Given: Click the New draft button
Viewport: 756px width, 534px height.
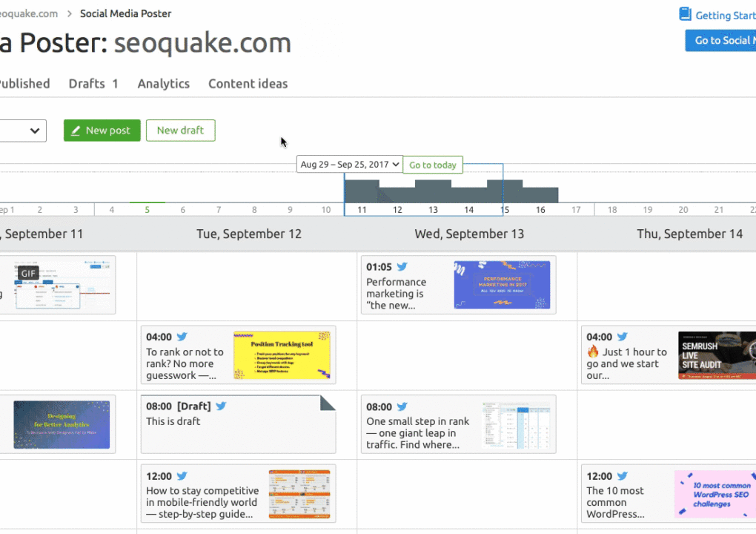Looking at the screenshot, I should click(180, 131).
